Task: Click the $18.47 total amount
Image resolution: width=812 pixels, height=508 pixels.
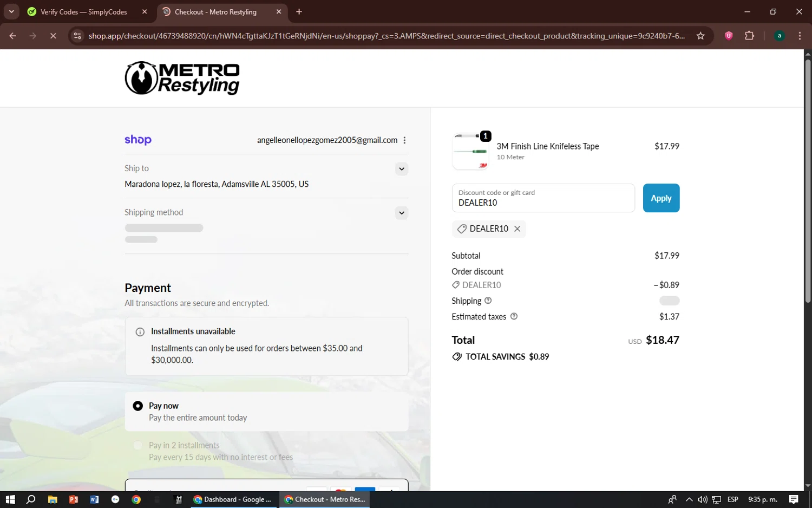Action: tap(663, 340)
